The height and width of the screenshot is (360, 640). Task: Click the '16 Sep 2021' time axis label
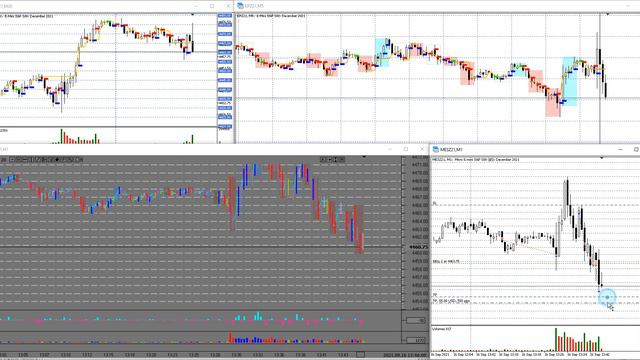[x=440, y=355]
